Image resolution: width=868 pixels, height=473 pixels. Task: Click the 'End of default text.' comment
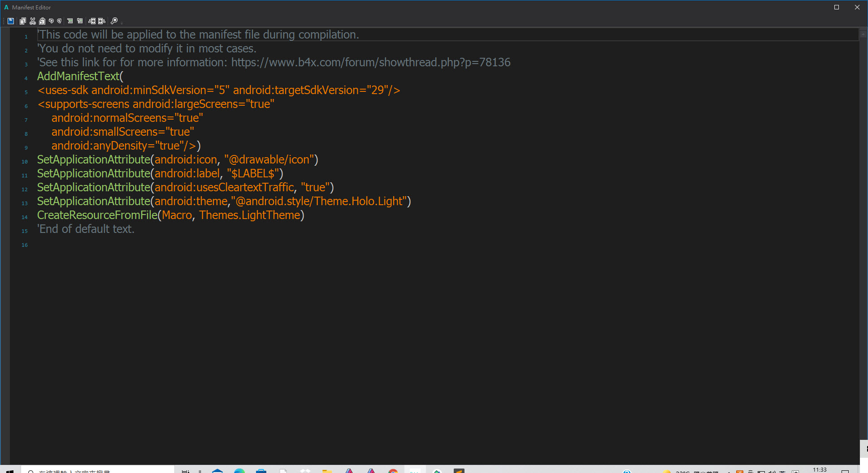point(86,229)
